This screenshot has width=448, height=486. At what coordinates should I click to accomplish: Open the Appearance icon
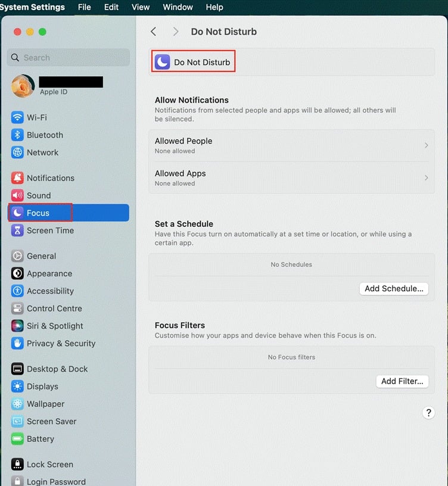click(17, 273)
